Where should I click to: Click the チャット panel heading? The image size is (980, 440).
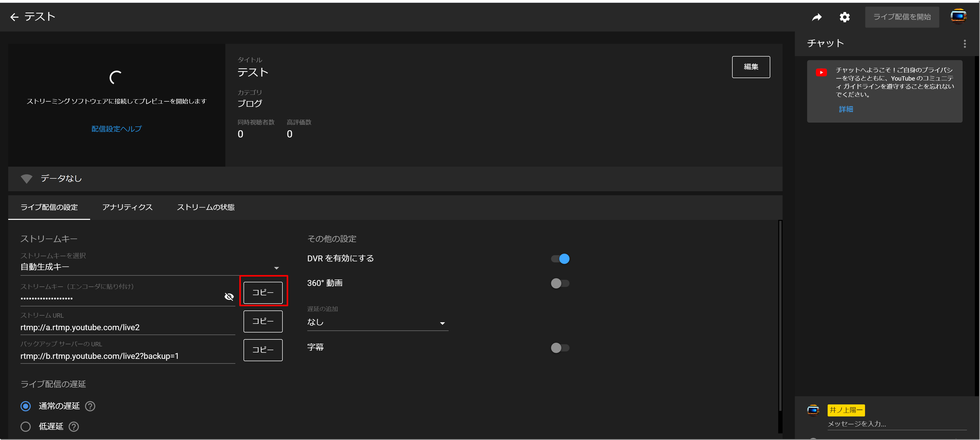[x=825, y=43]
